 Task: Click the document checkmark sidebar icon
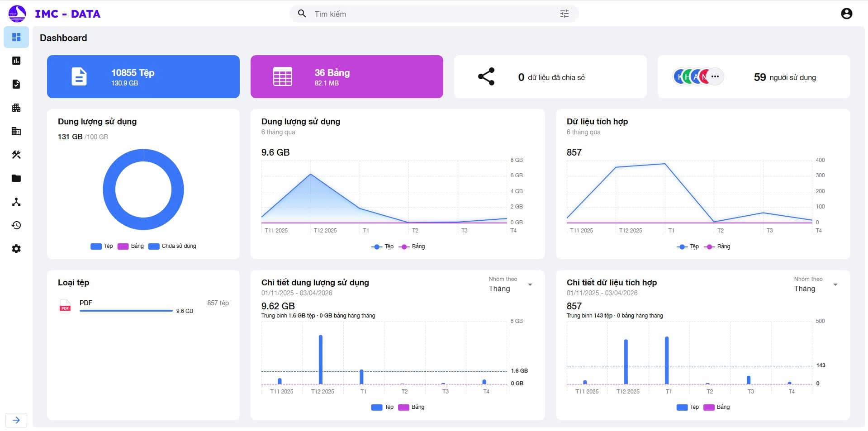pos(16,84)
